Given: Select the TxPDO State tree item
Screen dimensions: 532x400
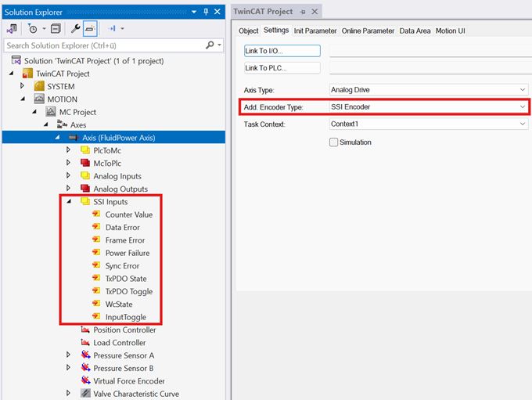Looking at the screenshot, I should (x=126, y=279).
